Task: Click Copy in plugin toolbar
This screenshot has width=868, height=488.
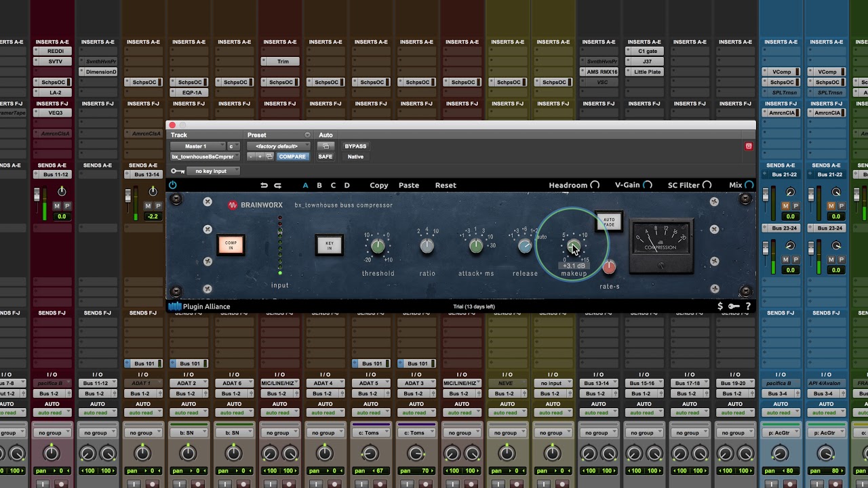Action: pos(379,185)
